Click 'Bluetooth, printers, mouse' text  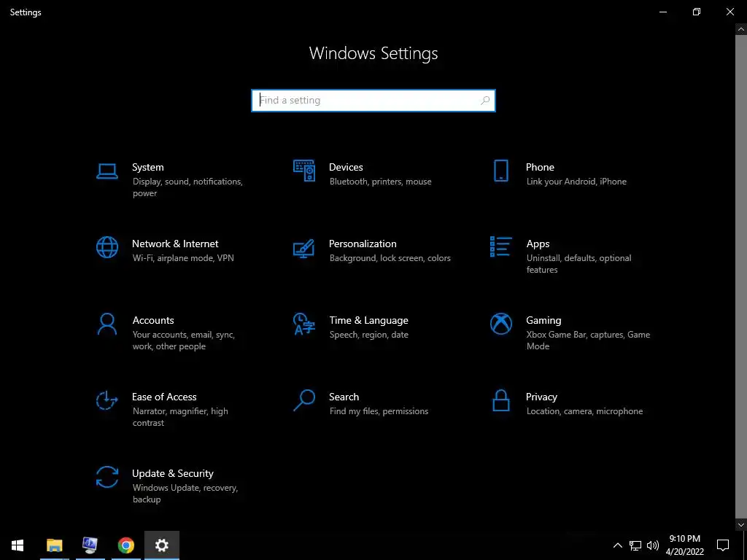(380, 182)
